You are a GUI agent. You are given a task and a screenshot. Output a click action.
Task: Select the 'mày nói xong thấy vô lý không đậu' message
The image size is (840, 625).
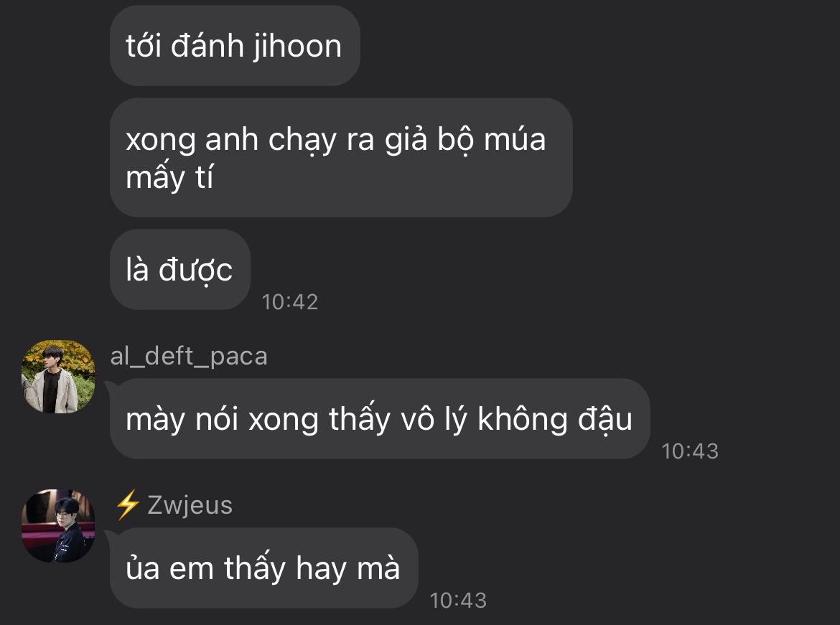(x=380, y=419)
